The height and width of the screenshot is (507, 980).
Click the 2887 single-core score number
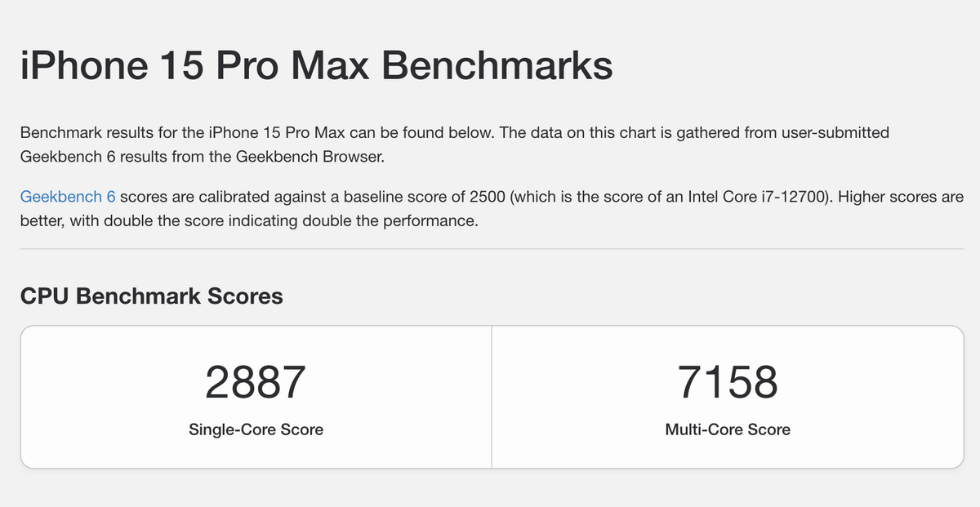tap(256, 383)
